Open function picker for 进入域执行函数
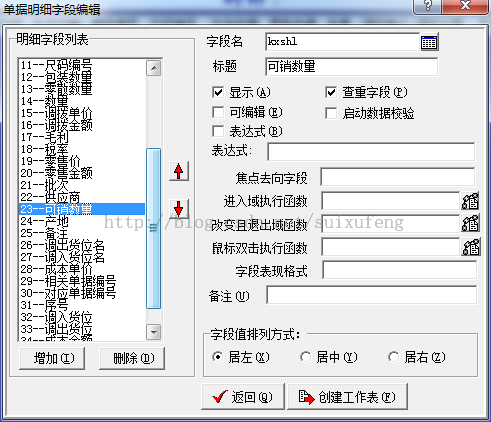Image resolution: width=491 pixels, height=422 pixels. click(470, 201)
